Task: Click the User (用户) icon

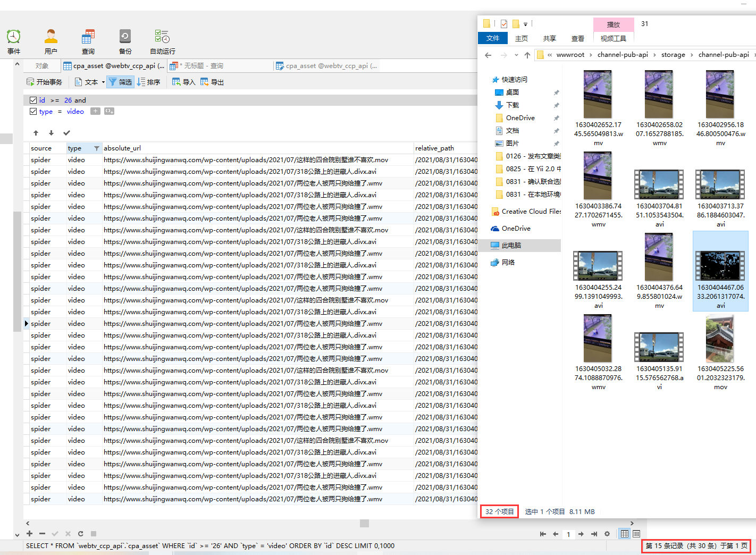Action: tap(51, 37)
